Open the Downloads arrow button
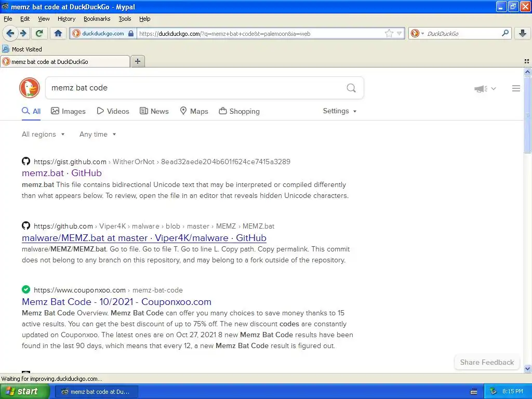The height and width of the screenshot is (399, 532). [x=523, y=33]
